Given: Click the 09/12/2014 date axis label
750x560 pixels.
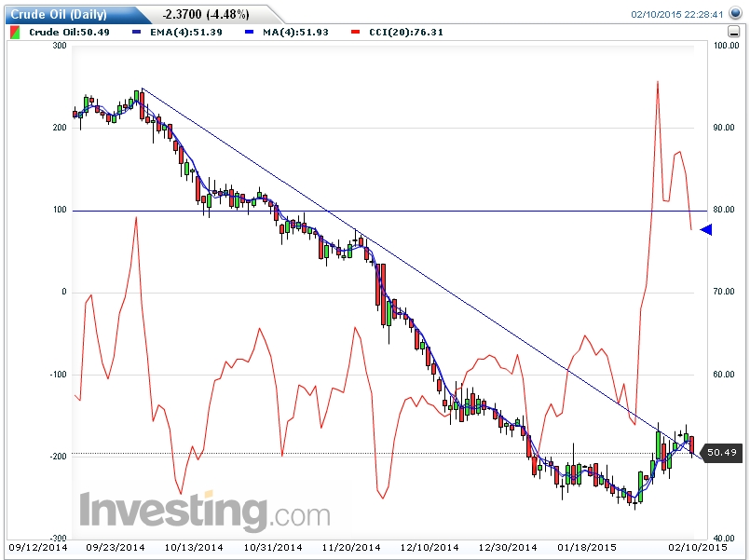Looking at the screenshot, I should point(38,548).
